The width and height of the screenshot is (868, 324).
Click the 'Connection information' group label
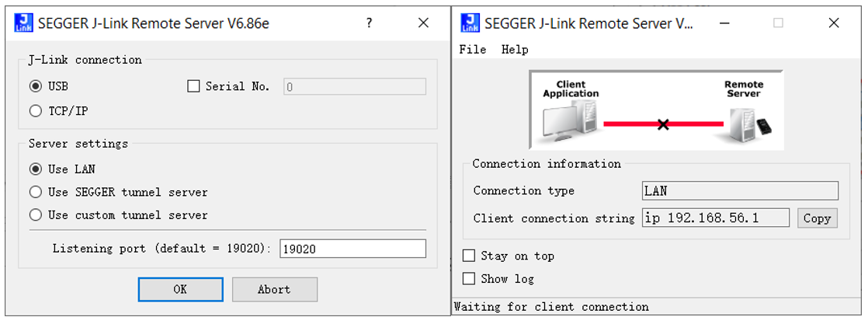click(547, 164)
